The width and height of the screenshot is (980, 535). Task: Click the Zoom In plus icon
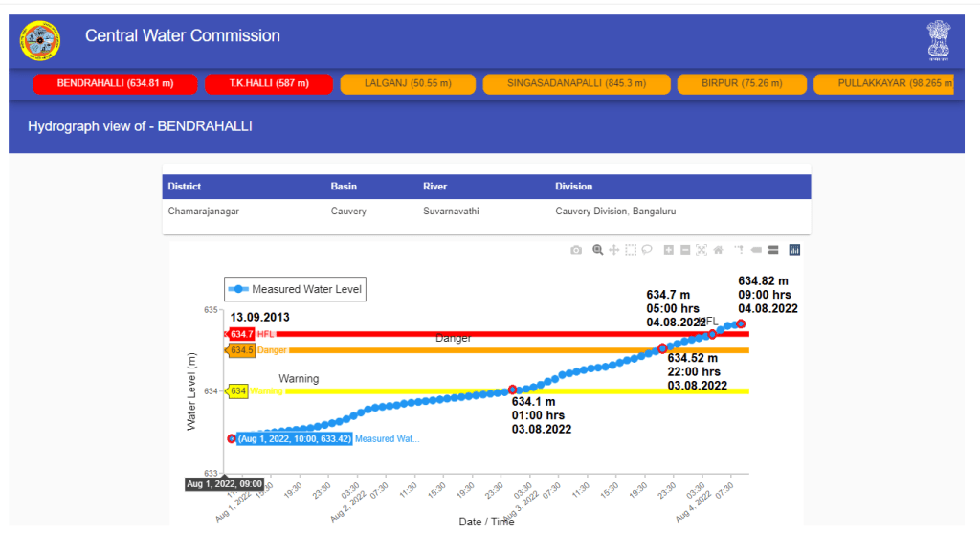(669, 250)
